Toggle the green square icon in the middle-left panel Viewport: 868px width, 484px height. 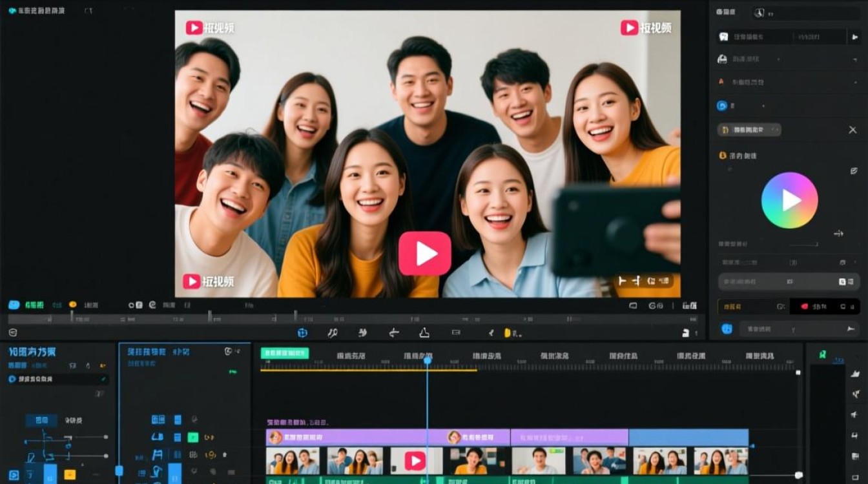point(192,438)
